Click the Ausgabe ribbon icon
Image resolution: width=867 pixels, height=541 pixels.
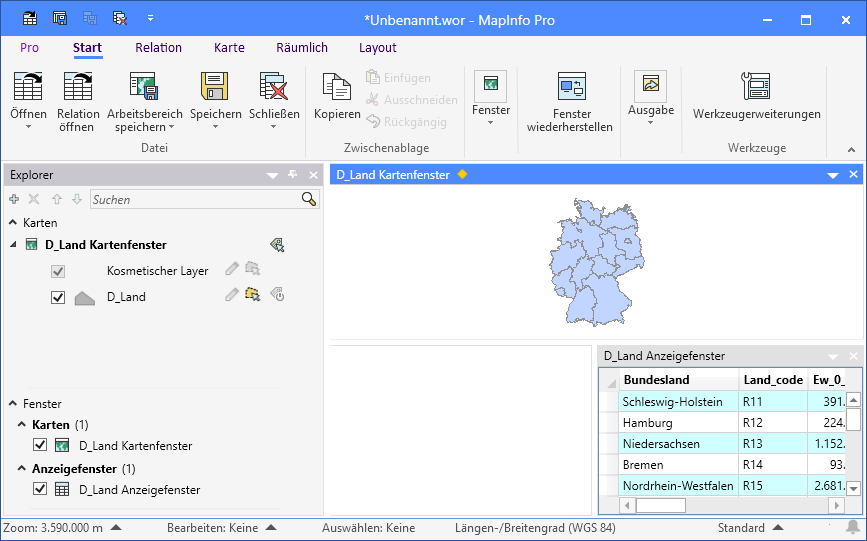[650, 85]
